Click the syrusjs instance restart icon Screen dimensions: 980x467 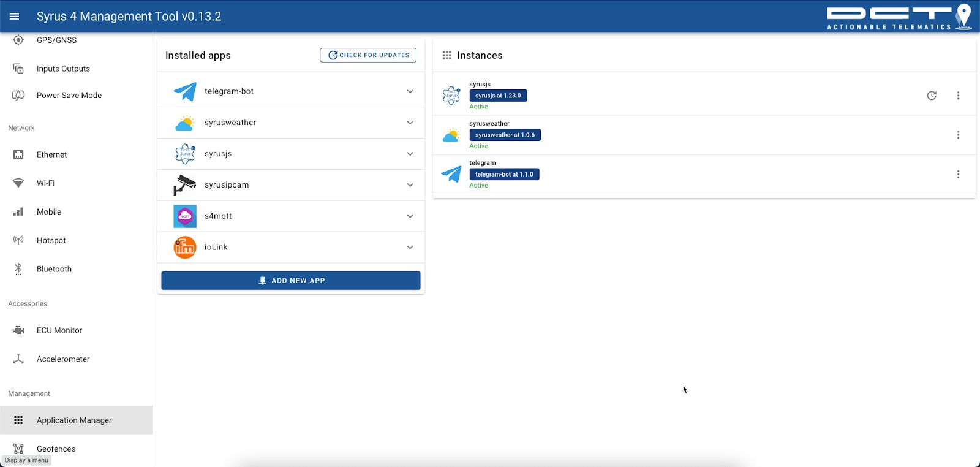932,96
